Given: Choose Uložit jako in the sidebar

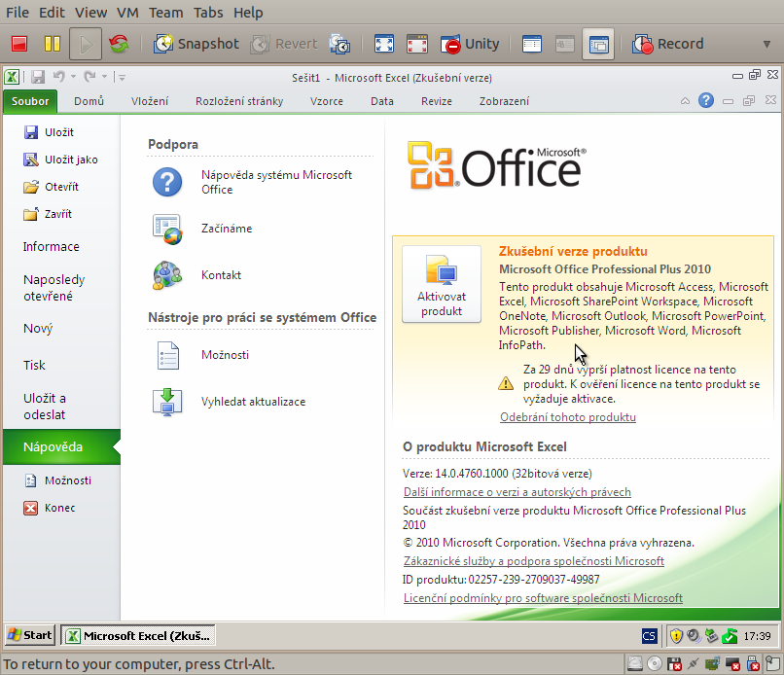Looking at the screenshot, I should (60, 160).
